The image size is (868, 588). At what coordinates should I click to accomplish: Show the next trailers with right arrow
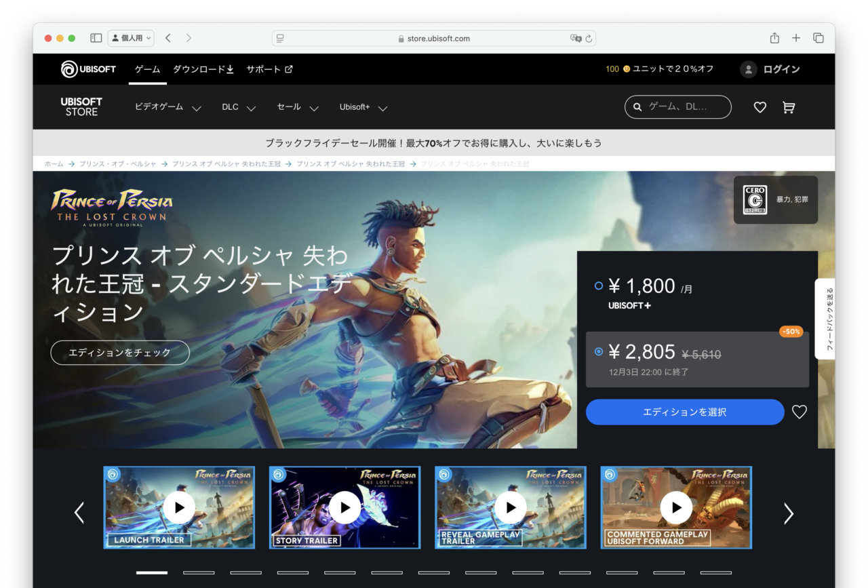[x=788, y=513]
